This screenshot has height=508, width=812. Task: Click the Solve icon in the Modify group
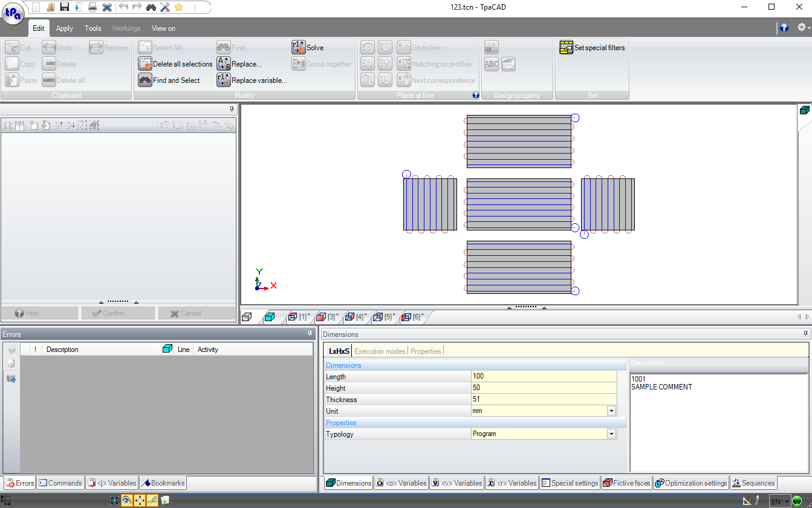tap(298, 47)
